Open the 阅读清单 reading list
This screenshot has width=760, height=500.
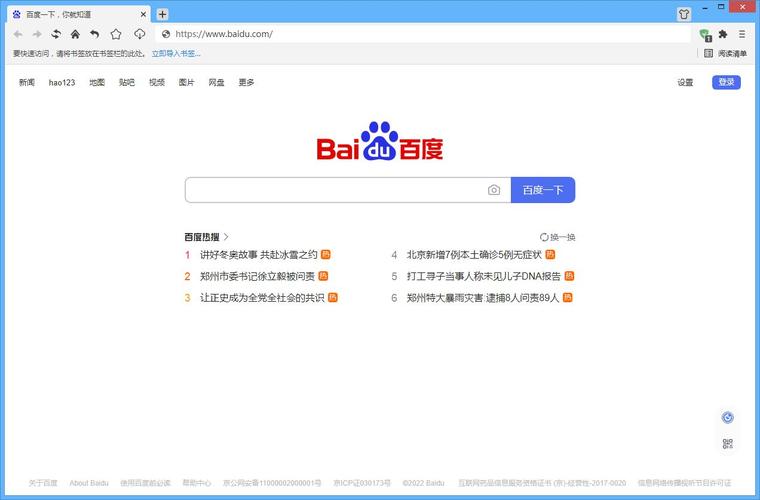[725, 53]
